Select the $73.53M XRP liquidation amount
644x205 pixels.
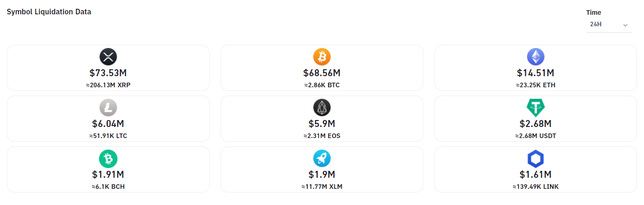coord(108,73)
